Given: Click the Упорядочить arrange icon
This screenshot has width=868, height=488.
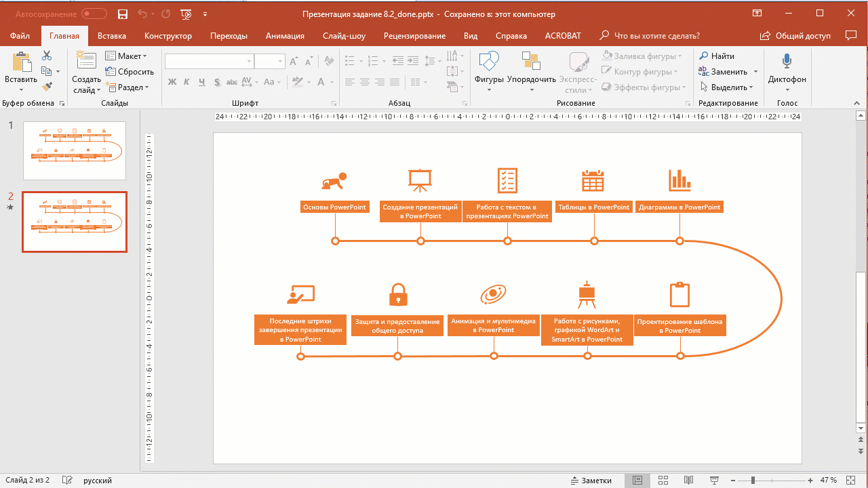Looking at the screenshot, I should [x=531, y=62].
